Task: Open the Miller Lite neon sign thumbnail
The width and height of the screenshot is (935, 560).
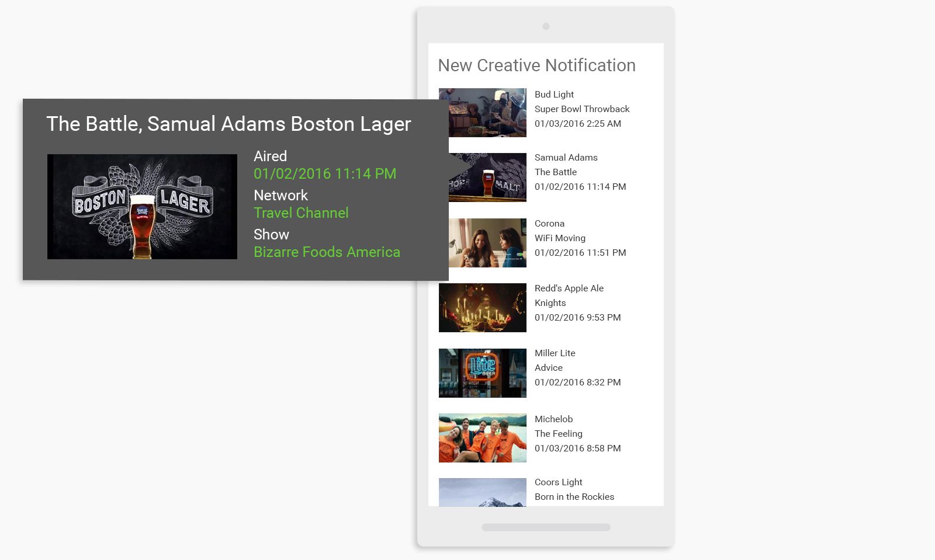Action: [483, 373]
